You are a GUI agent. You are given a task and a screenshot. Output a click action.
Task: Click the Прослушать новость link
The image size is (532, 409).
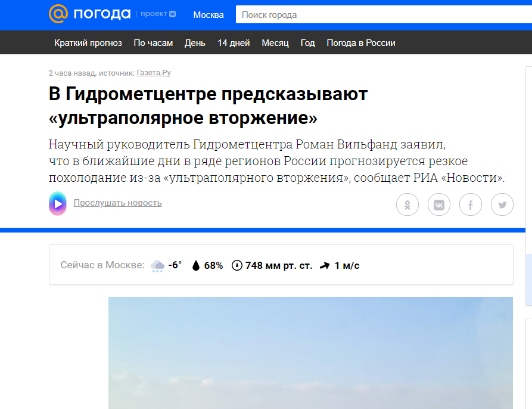click(117, 203)
